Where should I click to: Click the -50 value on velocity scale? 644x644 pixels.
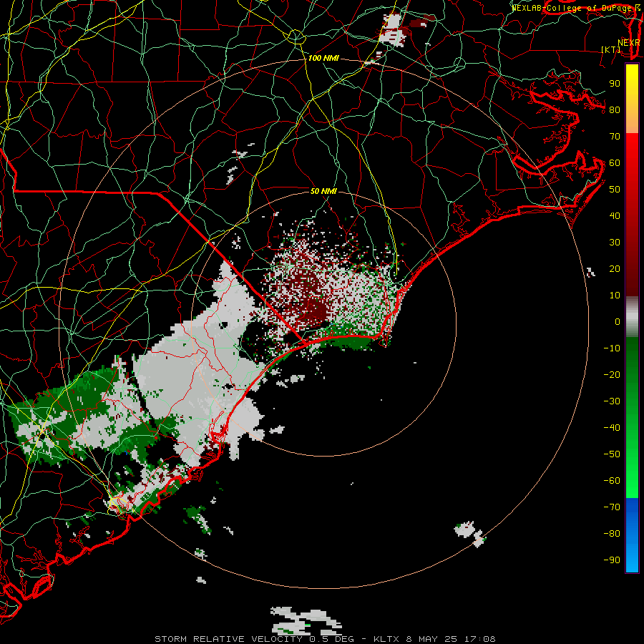coord(612,454)
